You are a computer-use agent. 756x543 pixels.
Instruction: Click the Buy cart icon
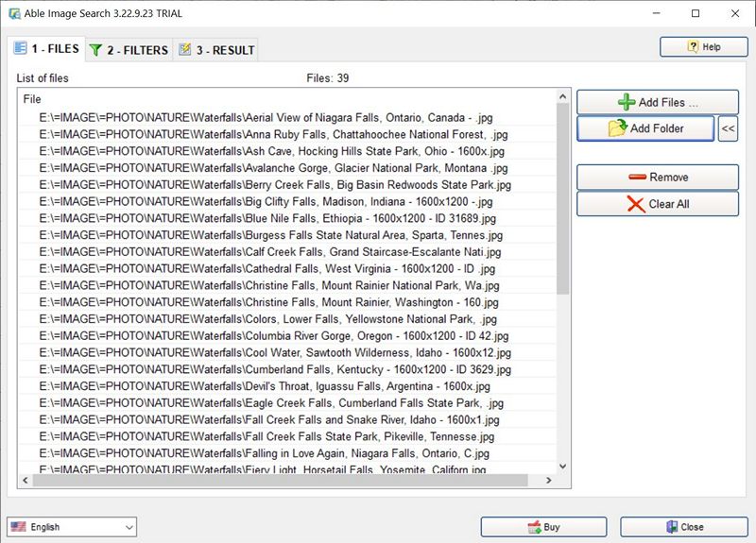point(534,527)
